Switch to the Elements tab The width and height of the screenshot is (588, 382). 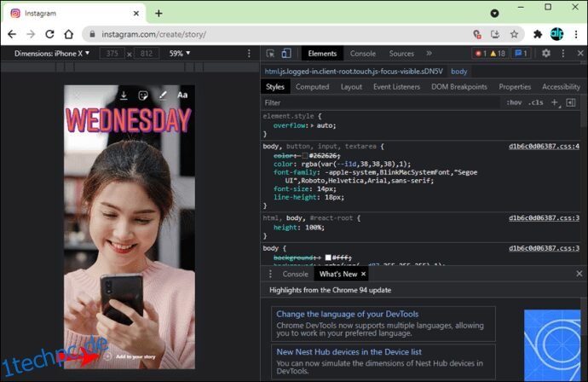[322, 54]
